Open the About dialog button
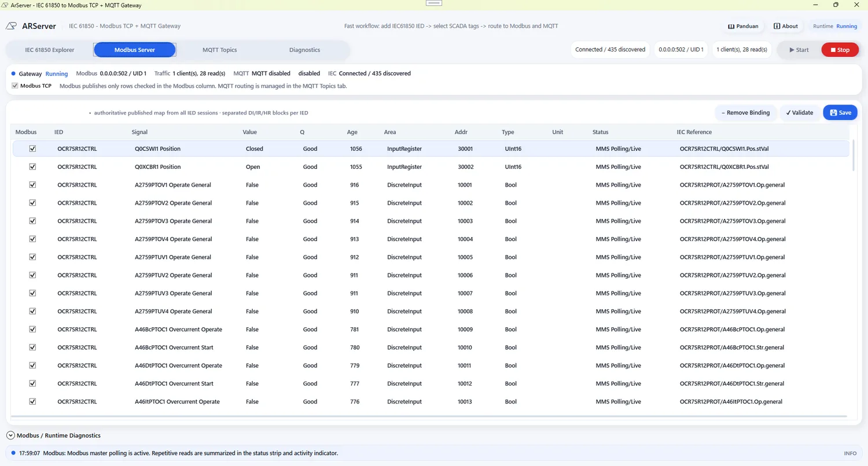Screen dimensions: 868x466 (786, 26)
